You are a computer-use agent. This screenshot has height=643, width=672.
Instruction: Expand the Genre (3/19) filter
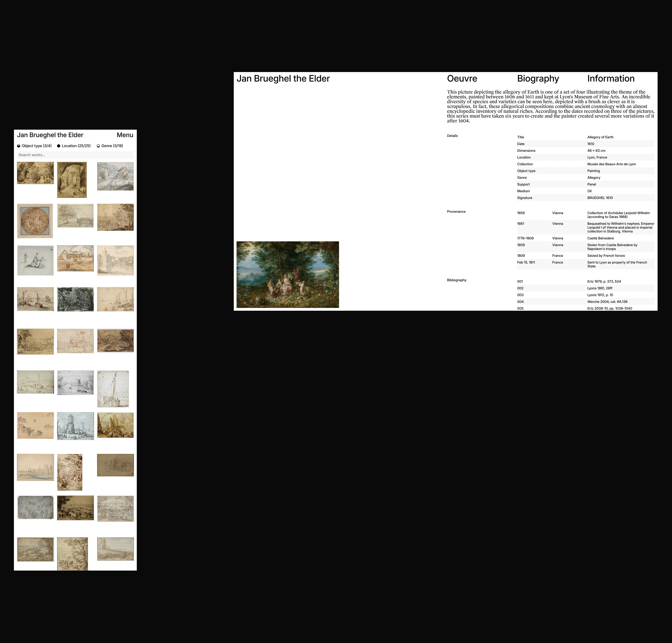click(112, 146)
